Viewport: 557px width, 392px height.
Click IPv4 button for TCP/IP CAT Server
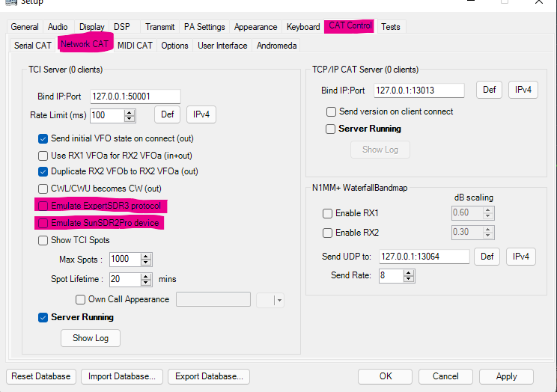tap(523, 91)
